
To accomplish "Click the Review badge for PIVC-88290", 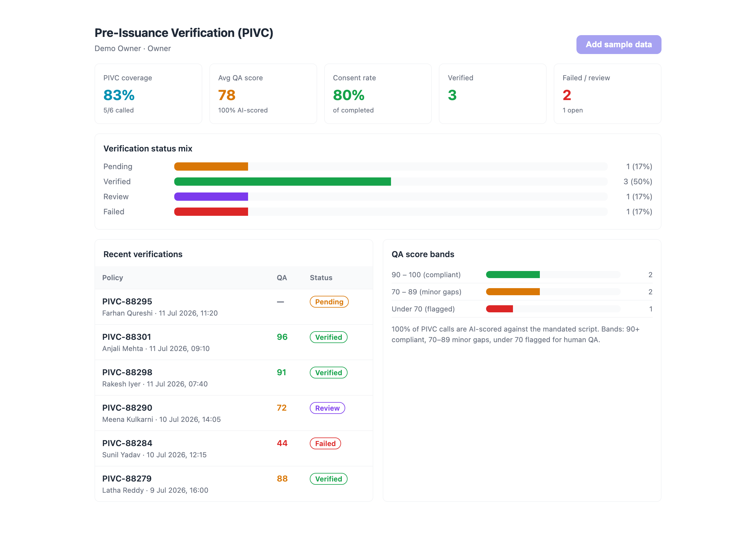I will [327, 408].
